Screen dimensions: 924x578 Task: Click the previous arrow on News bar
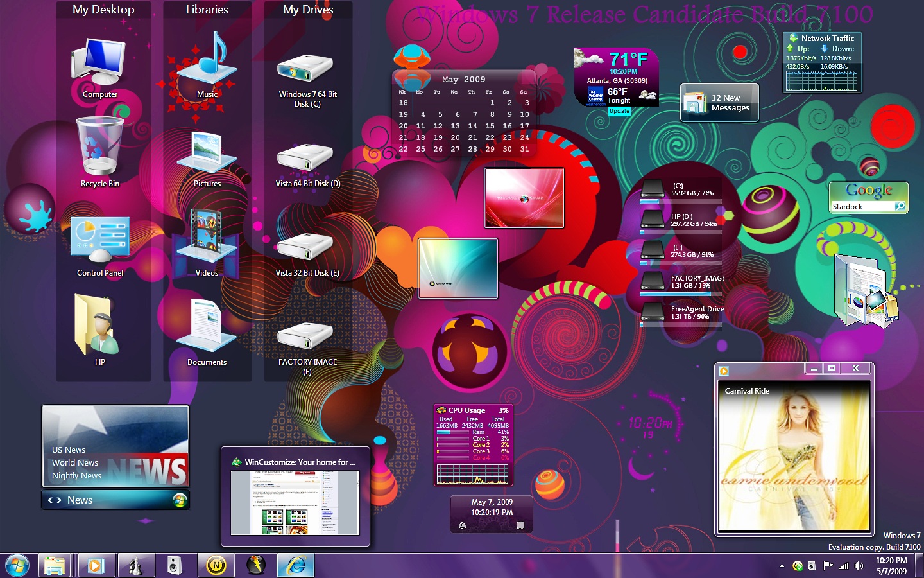click(51, 500)
